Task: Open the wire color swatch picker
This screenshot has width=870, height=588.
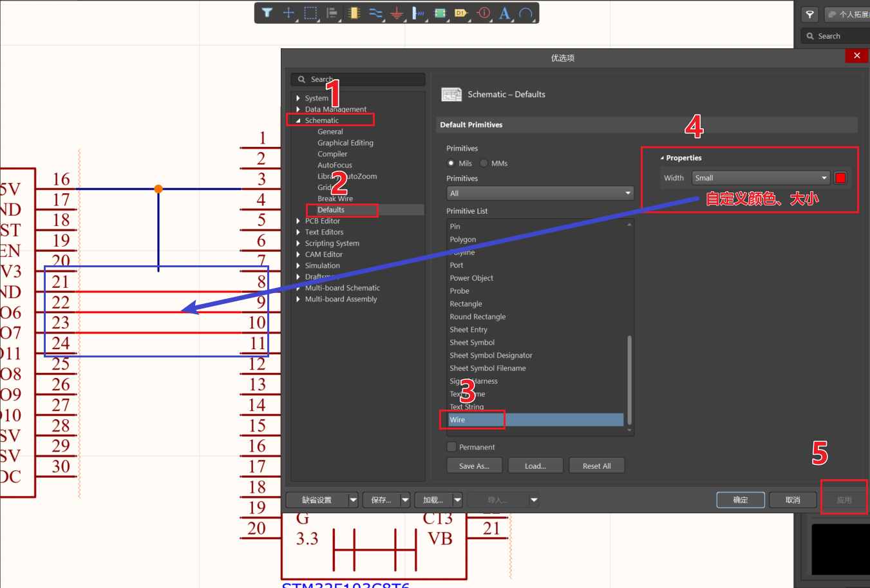Action: point(840,178)
